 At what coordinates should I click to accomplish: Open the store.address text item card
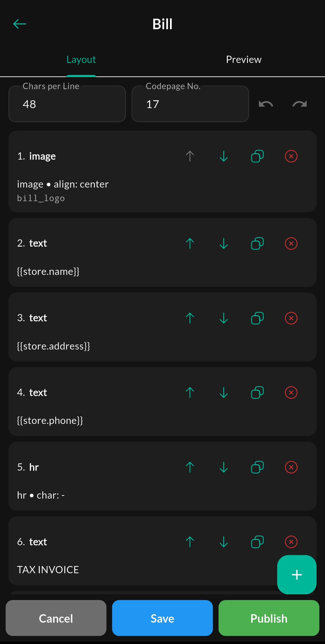point(162,327)
